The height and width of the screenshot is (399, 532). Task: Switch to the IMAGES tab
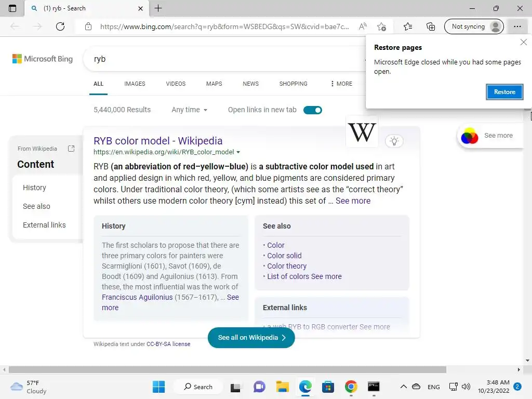click(135, 84)
